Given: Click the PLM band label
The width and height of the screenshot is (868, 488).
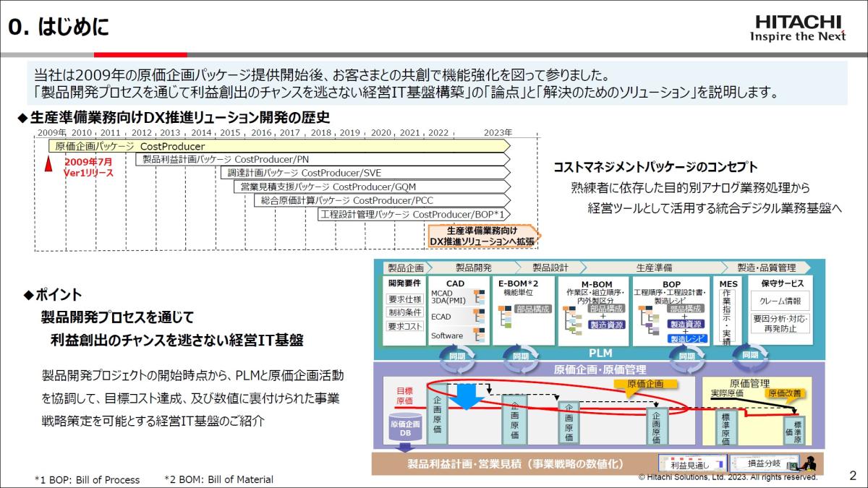Looking at the screenshot, I should tap(600, 354).
